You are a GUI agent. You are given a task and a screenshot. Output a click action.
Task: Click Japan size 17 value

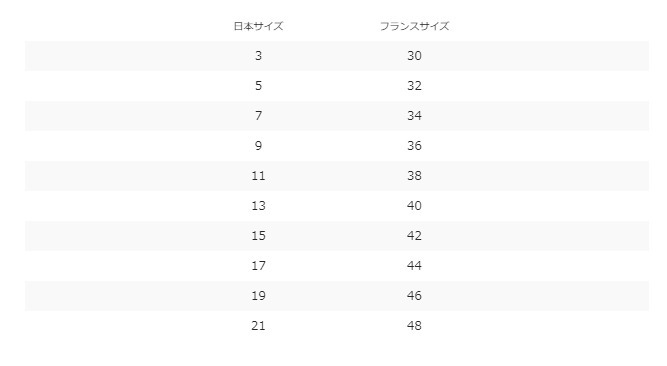(259, 266)
